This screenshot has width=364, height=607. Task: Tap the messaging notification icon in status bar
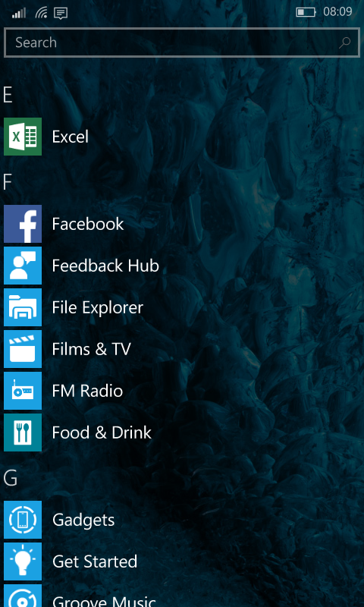coord(61,14)
